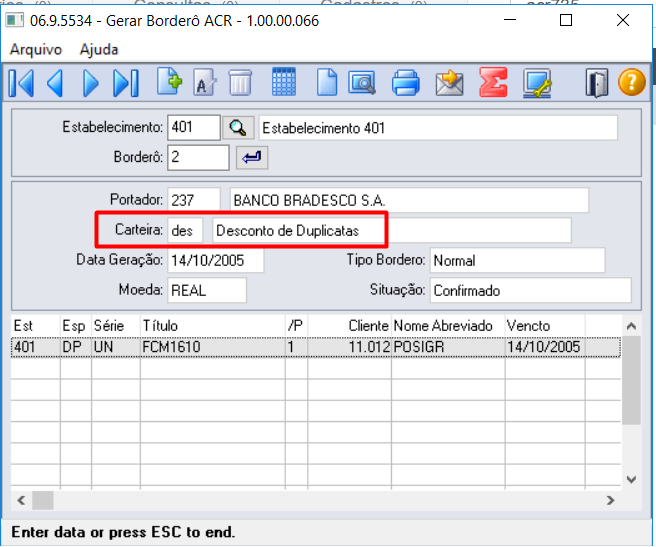The image size is (656, 547).
Task: Click the horizontal scroll right arrow
Action: pyautogui.click(x=611, y=500)
